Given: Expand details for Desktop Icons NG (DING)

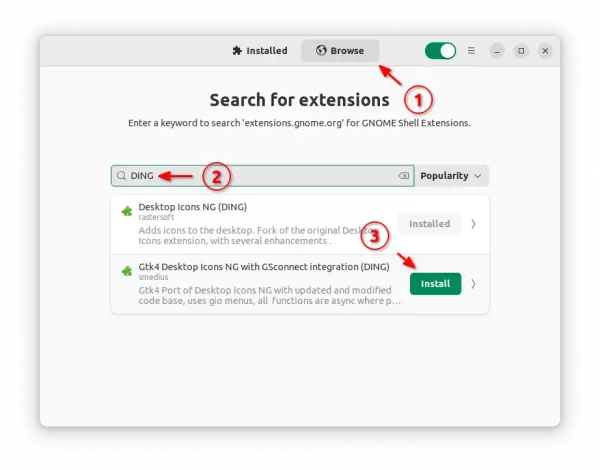Looking at the screenshot, I should pyautogui.click(x=473, y=224).
